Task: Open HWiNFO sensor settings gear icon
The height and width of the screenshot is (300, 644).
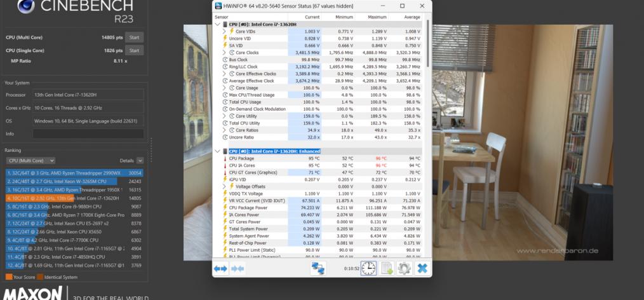Action: coord(405,268)
